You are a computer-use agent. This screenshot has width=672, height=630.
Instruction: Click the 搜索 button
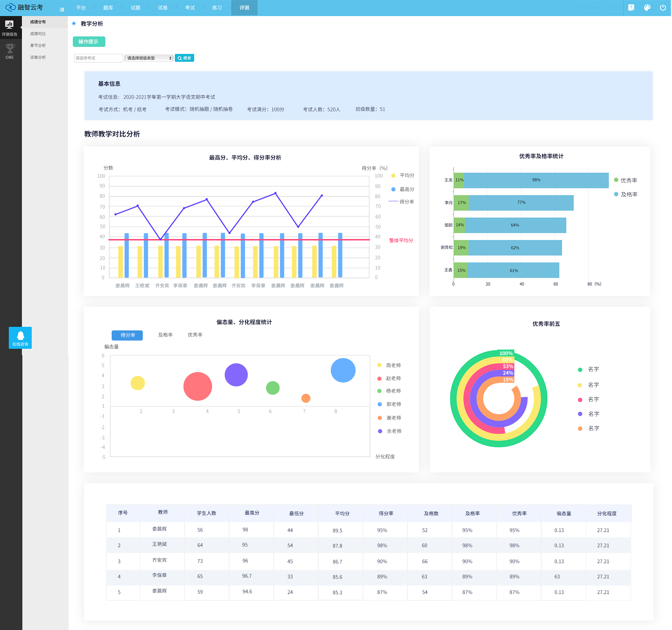coord(184,58)
